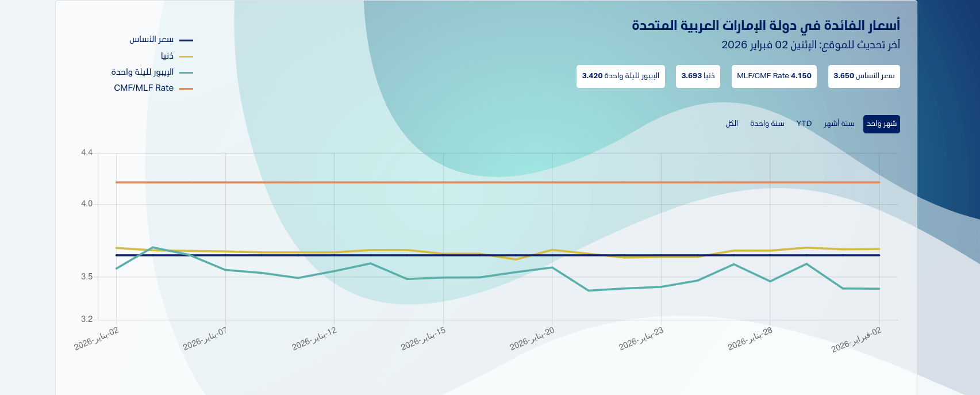Click the الإيبور لليلة واحدة 3.420 card
980x395 pixels.
click(620, 76)
